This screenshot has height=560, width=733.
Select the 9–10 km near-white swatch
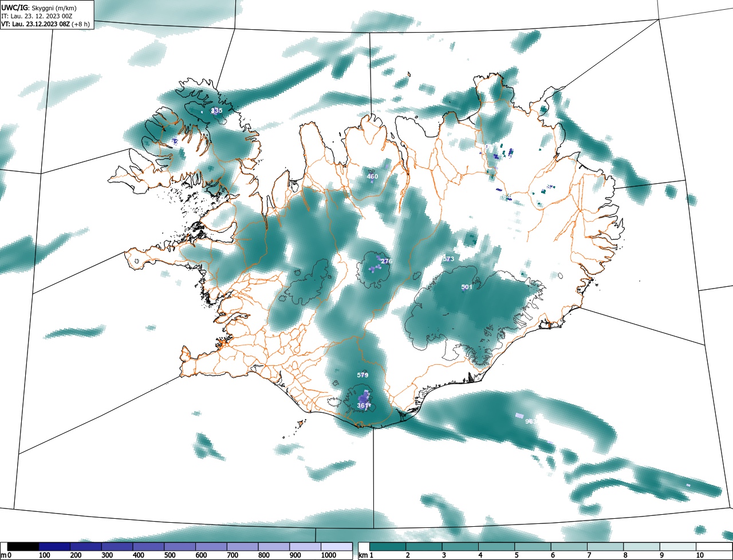point(678,547)
